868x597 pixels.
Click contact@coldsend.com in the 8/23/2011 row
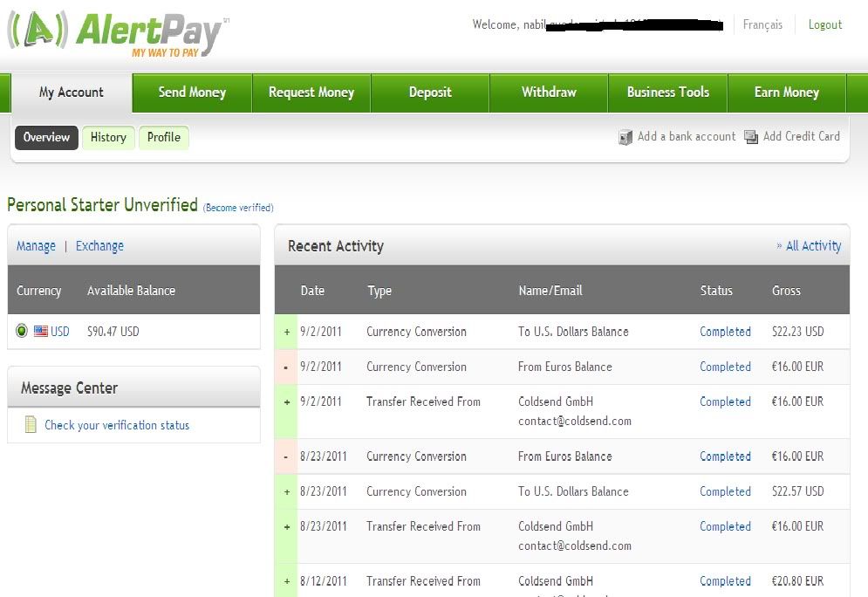pos(575,546)
